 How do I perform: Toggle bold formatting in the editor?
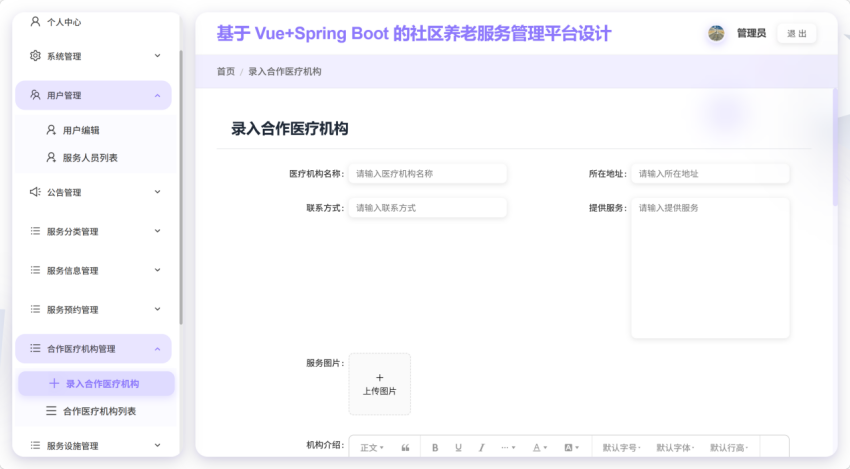[x=435, y=448]
